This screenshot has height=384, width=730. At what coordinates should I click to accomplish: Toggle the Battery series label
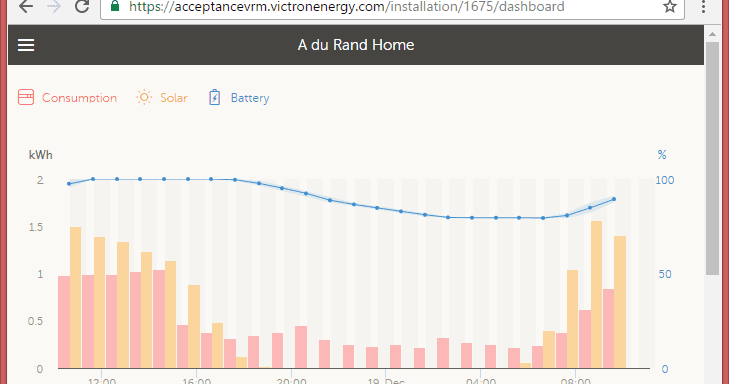point(250,98)
